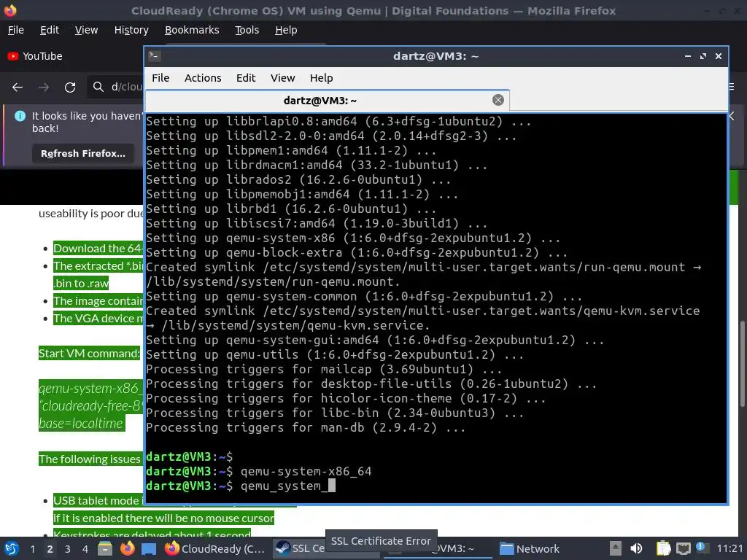Image resolution: width=747 pixels, height=560 pixels.
Task: Open the update notification tray icon
Action: click(701, 548)
